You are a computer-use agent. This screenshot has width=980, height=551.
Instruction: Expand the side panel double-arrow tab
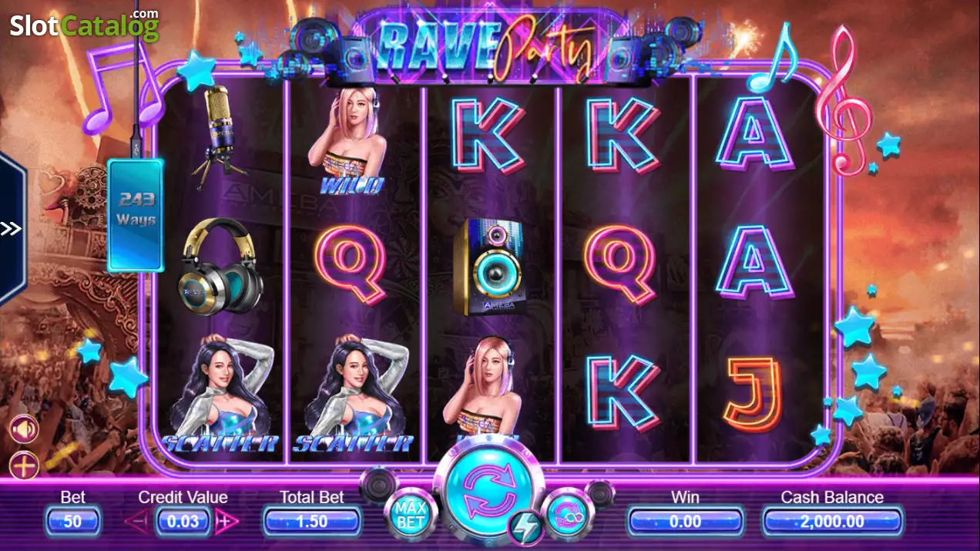tap(11, 229)
